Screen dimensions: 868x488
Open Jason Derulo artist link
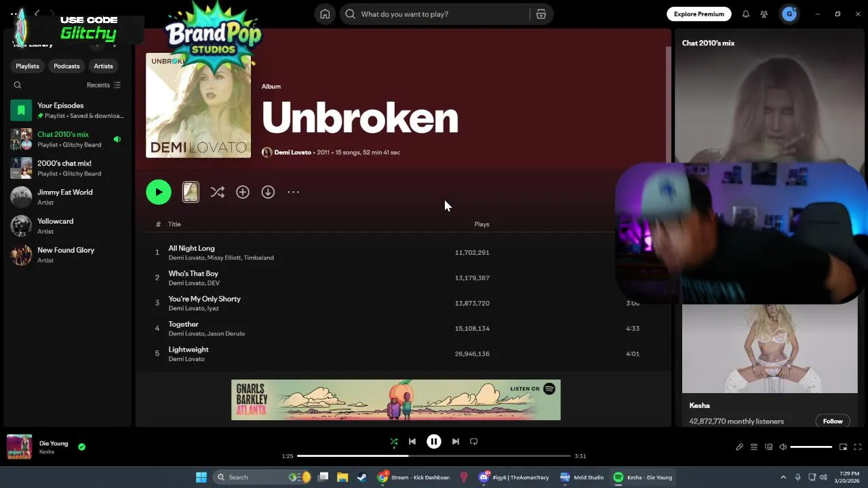click(226, 334)
